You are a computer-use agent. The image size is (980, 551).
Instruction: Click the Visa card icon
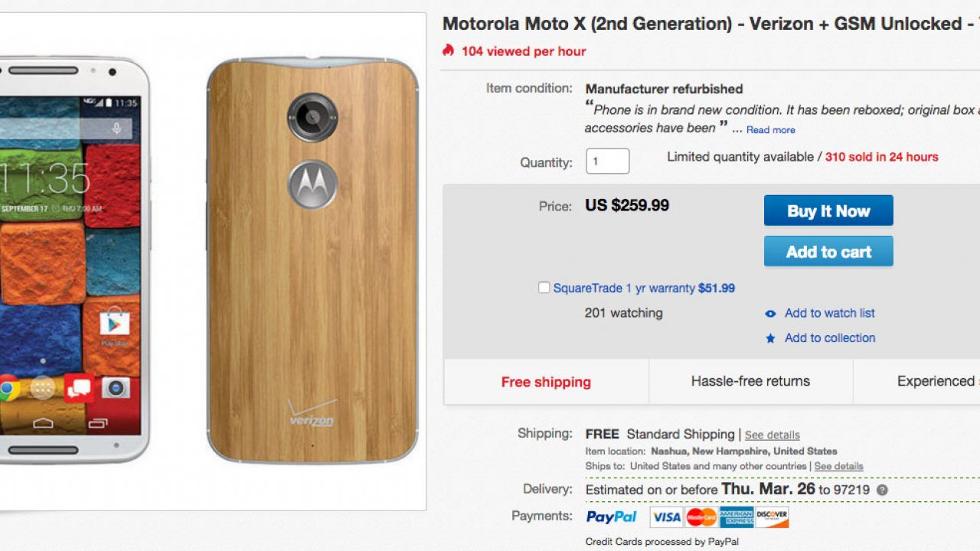tap(666, 517)
